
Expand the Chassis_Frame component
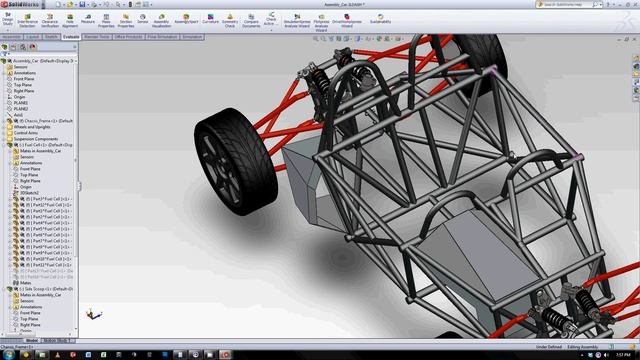4,121
